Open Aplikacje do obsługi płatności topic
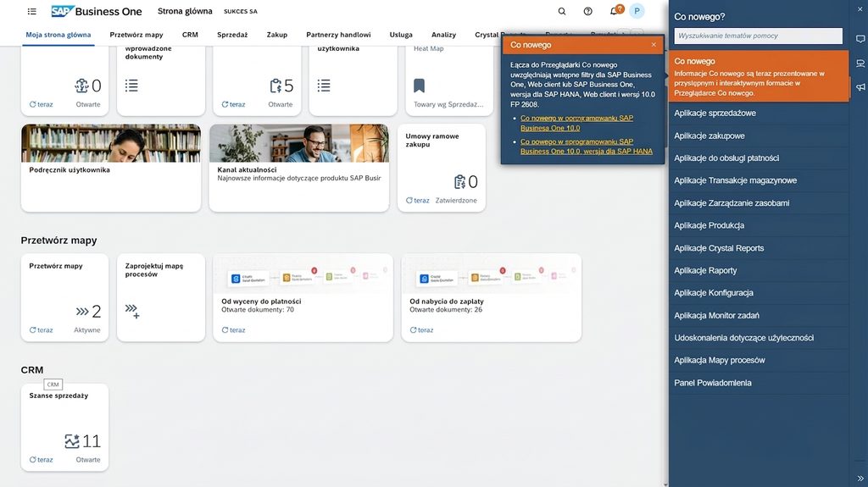Image resolution: width=868 pixels, height=487 pixels. click(x=759, y=158)
